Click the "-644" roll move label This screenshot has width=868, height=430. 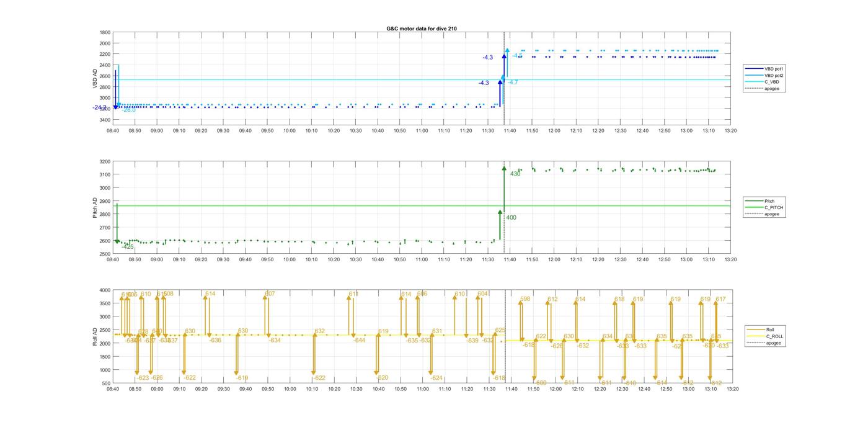[360, 340]
